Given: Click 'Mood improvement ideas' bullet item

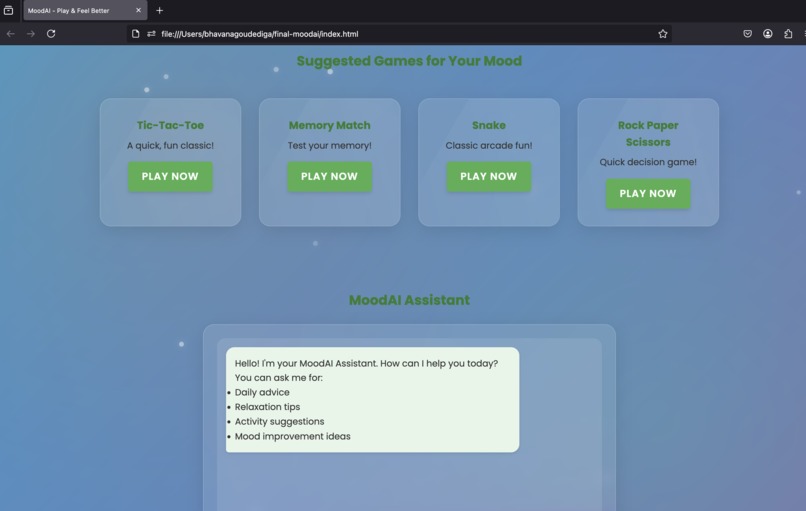Looking at the screenshot, I should pyautogui.click(x=292, y=436).
